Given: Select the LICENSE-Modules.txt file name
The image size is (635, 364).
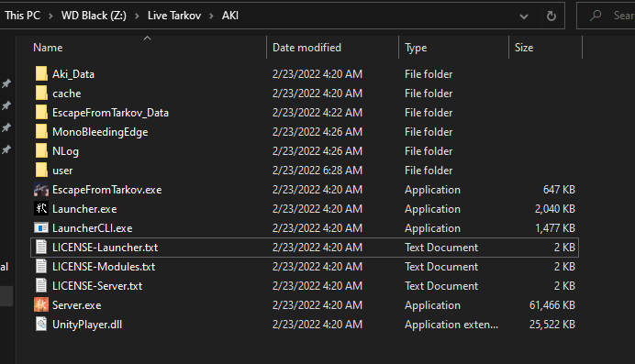Looking at the screenshot, I should point(104,267).
